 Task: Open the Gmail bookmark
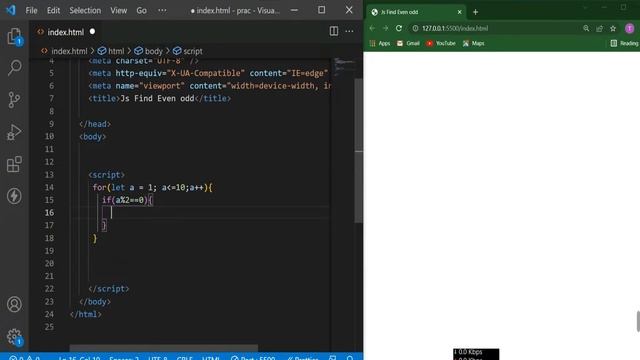coord(408,43)
